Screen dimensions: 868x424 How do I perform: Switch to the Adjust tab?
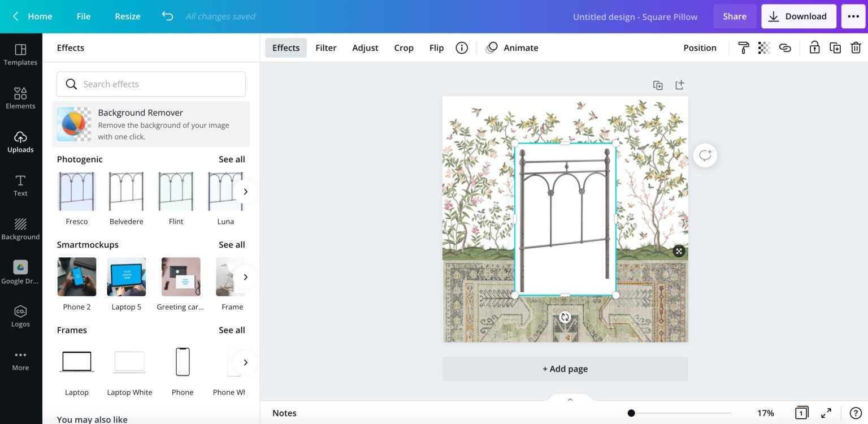click(365, 48)
